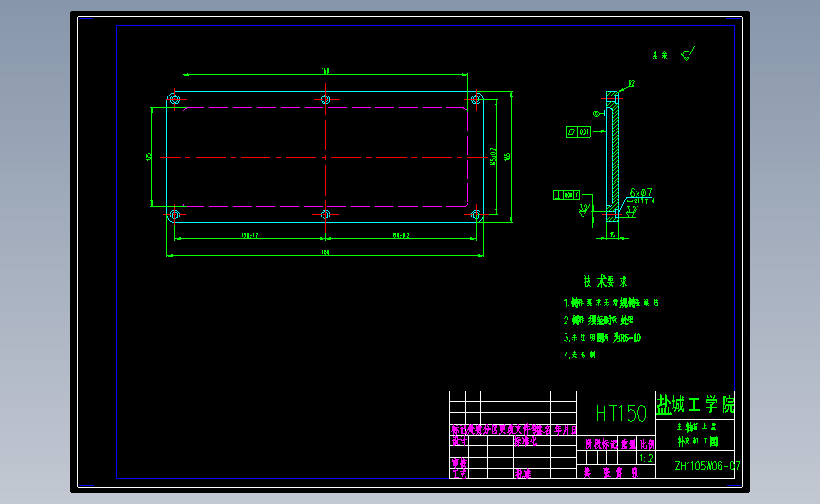Select the 盐城工学院 title text
Image resolution: width=820 pixels, height=504 pixels.
click(695, 405)
